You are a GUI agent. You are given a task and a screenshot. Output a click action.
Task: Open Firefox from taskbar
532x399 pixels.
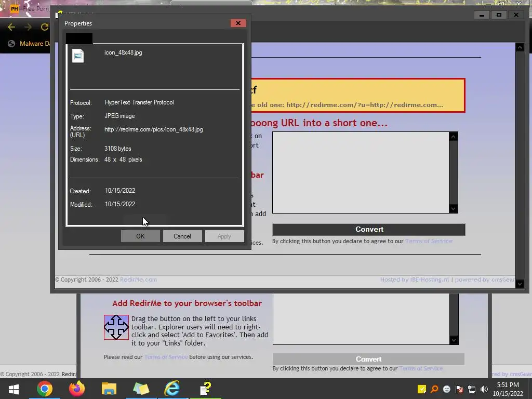pos(77,389)
